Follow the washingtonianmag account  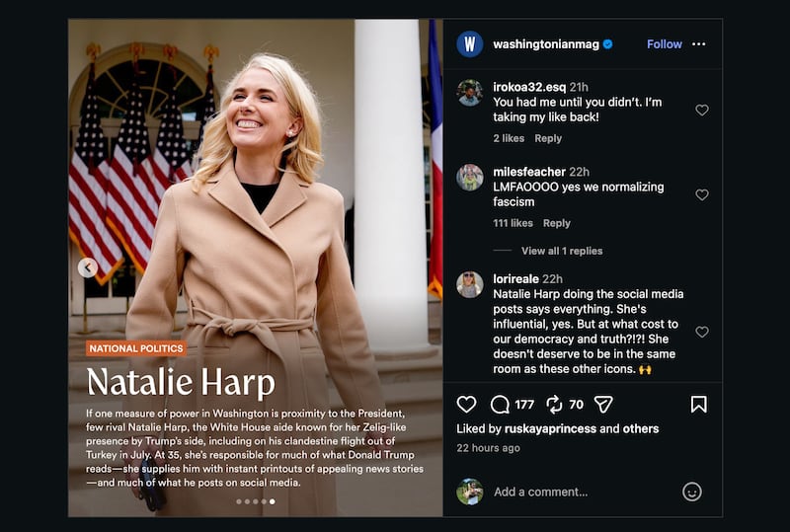(664, 44)
